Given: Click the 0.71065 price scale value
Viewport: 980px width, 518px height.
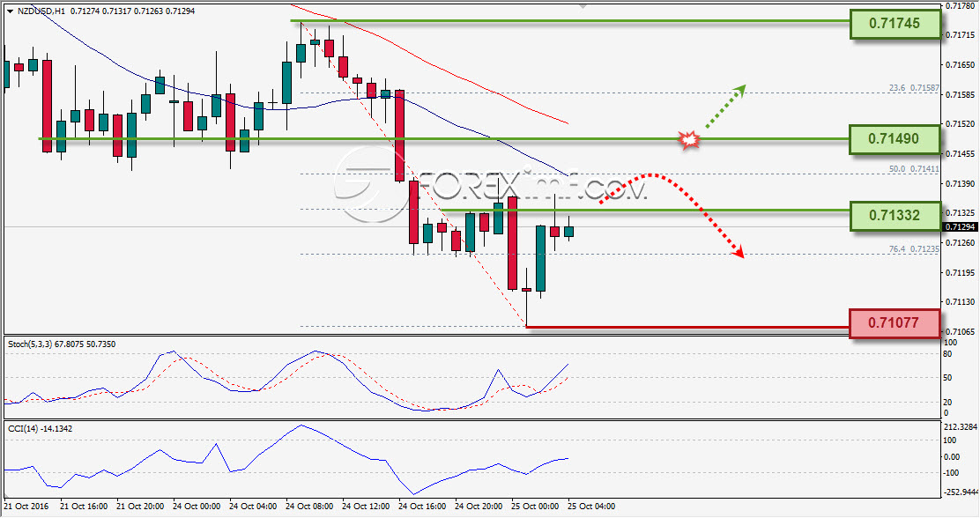Looking at the screenshot, I should click(961, 332).
